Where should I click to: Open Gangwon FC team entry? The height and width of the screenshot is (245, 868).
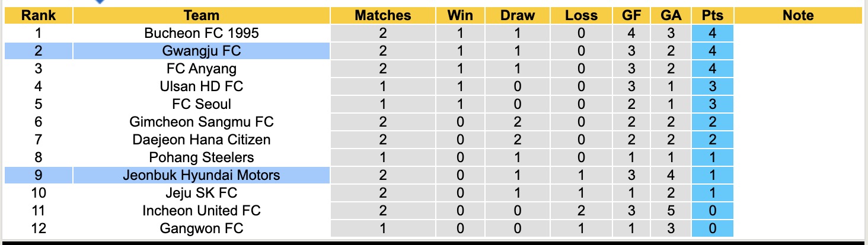pyautogui.click(x=202, y=228)
